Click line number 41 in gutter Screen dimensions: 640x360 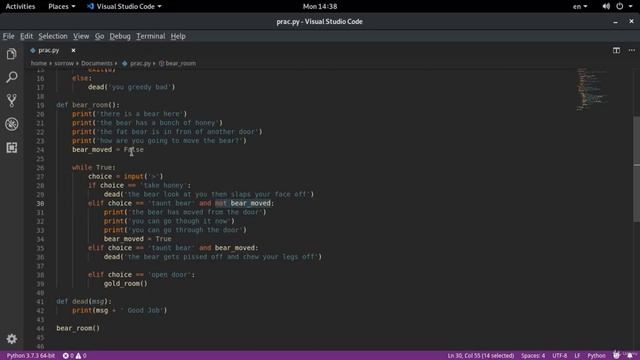(40, 302)
